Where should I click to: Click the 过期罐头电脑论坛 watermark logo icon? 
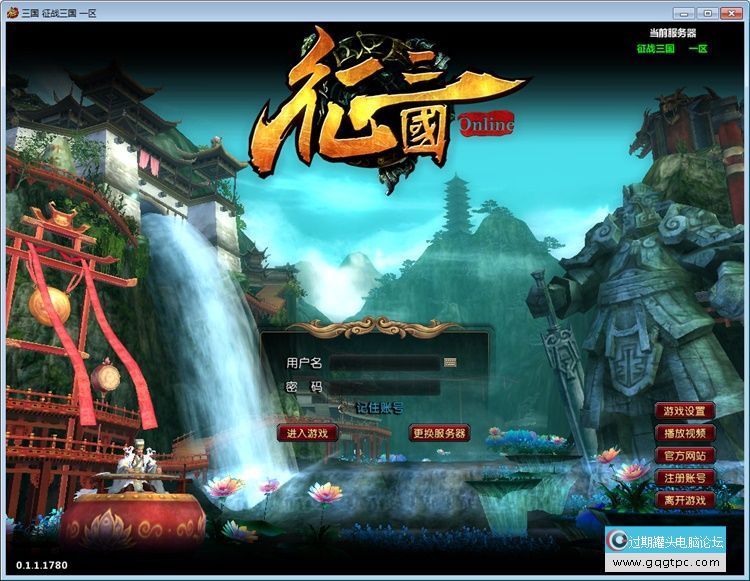[x=618, y=541]
